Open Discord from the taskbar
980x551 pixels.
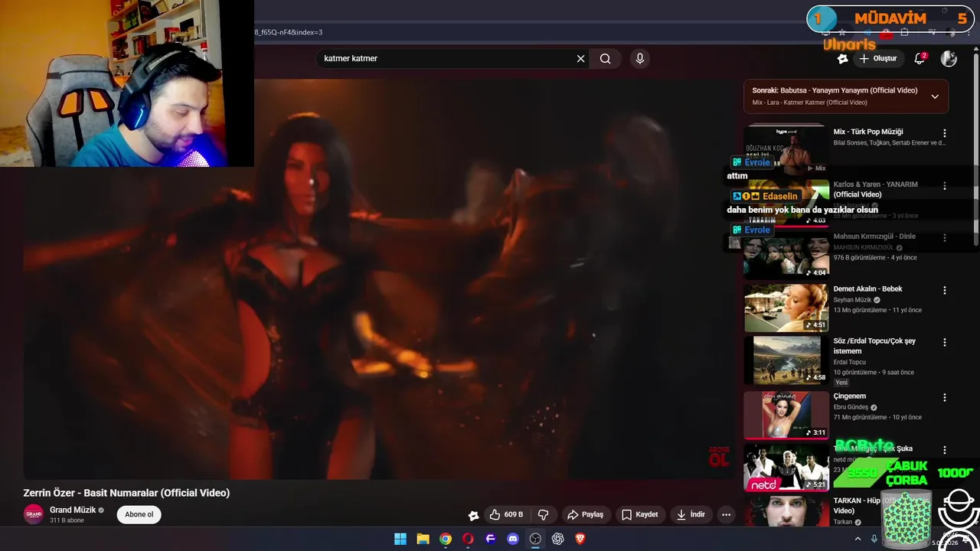(x=513, y=539)
